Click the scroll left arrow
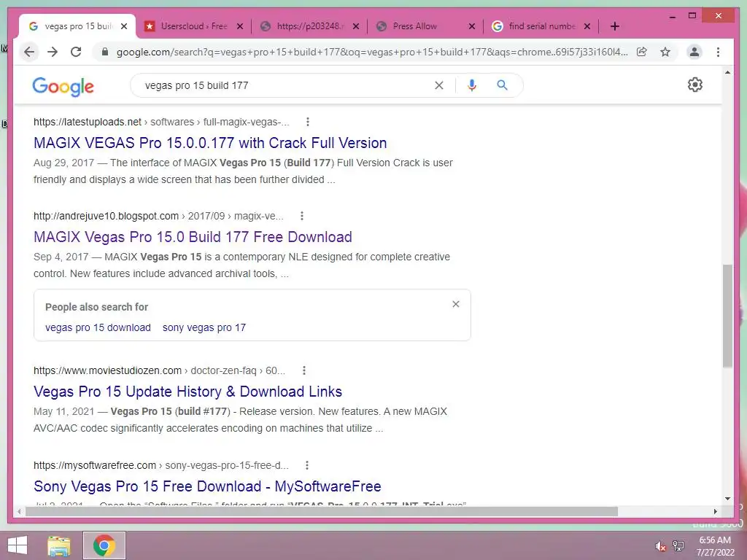The height and width of the screenshot is (560, 747). [x=19, y=511]
